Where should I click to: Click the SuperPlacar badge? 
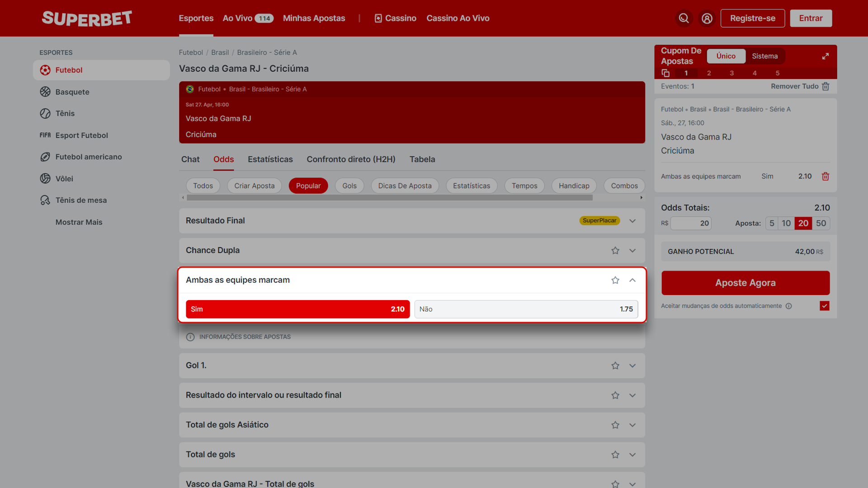(x=599, y=221)
